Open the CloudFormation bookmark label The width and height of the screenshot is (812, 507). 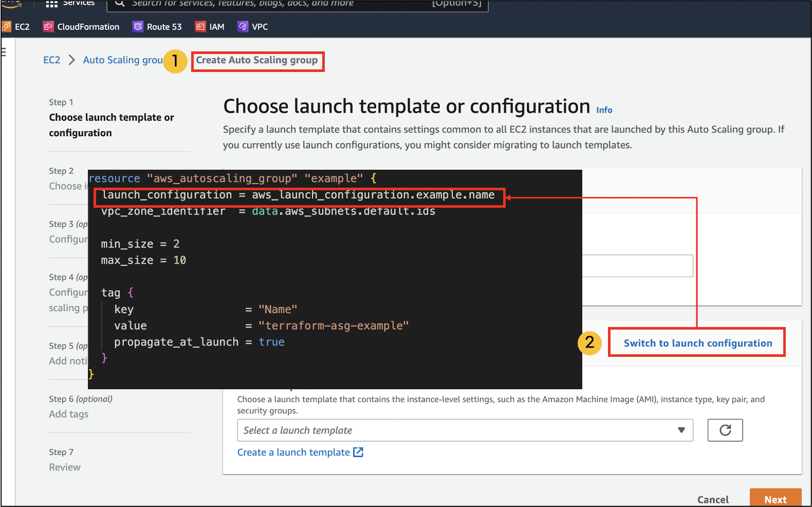point(88,27)
